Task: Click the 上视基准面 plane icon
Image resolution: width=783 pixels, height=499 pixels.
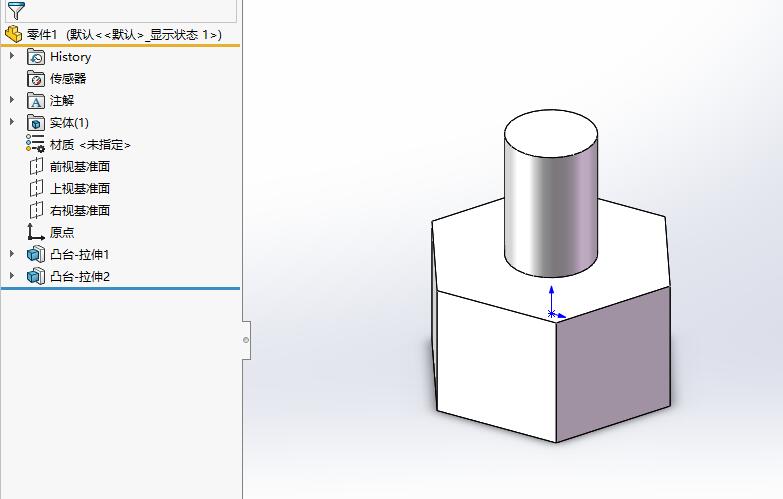Action: 36,188
